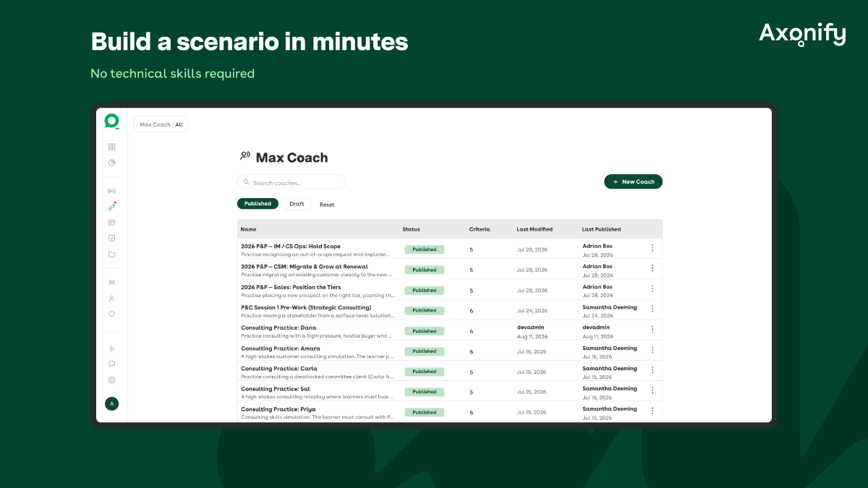868x488 pixels.
Task: Open the checked box tasks icon
Action: click(x=111, y=238)
